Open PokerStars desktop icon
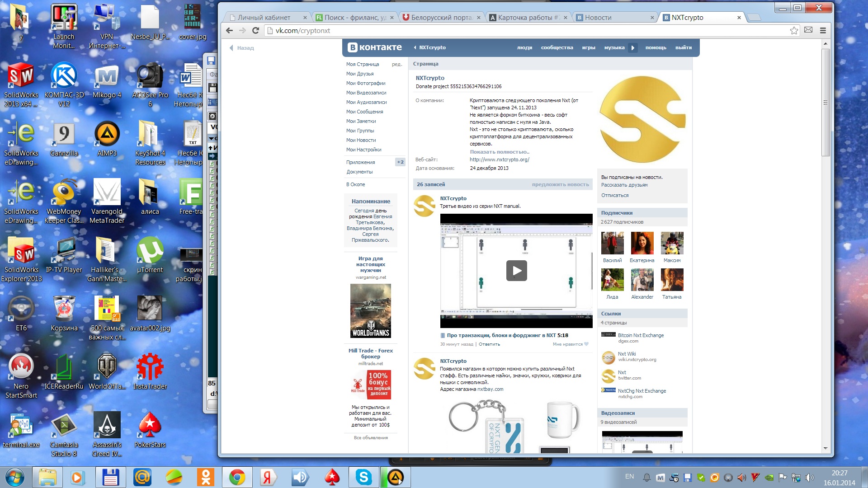This screenshot has height=488, width=868. pos(150,431)
